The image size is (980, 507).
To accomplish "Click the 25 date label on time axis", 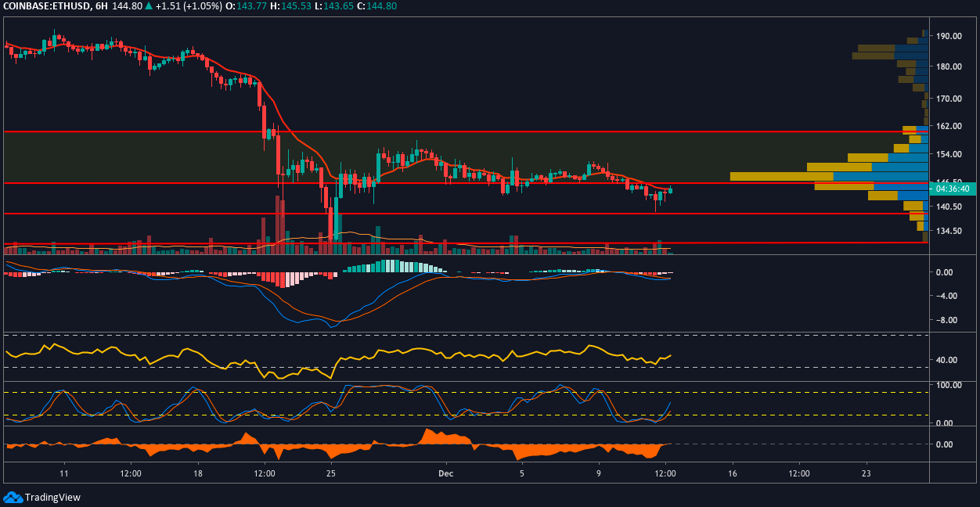I will pos(331,473).
